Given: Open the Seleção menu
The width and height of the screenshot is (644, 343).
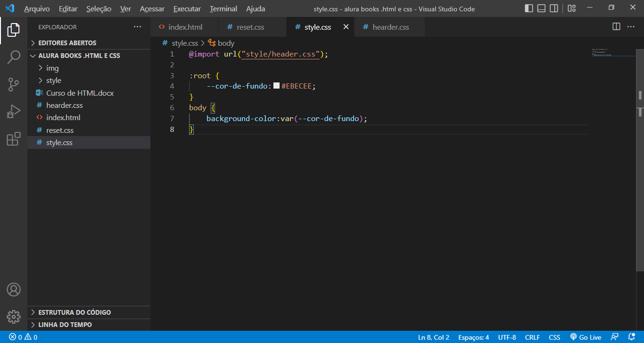Looking at the screenshot, I should pyautogui.click(x=99, y=8).
